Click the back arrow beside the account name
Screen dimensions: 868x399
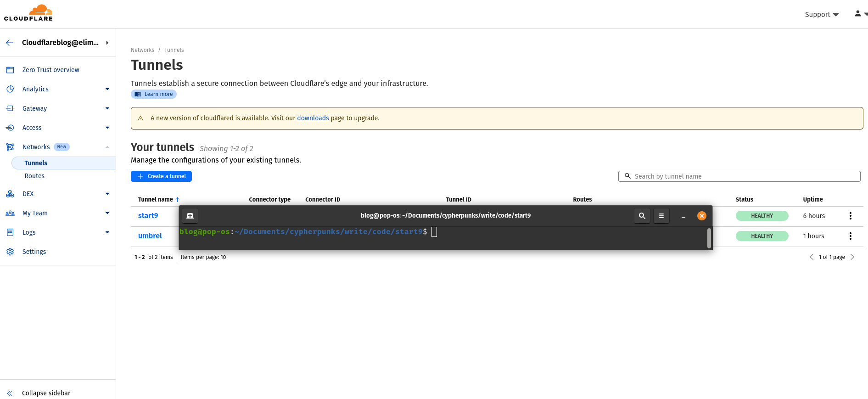10,43
